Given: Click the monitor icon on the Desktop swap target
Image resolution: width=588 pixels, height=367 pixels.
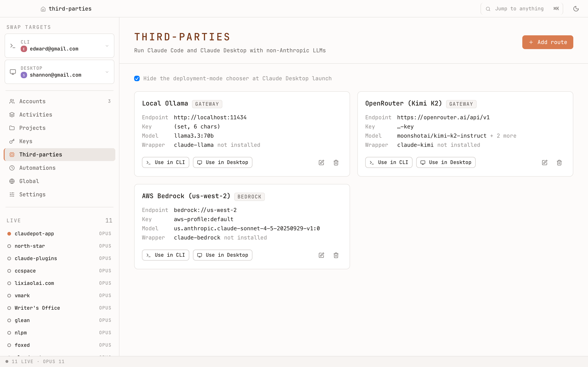Looking at the screenshot, I should pos(13,72).
